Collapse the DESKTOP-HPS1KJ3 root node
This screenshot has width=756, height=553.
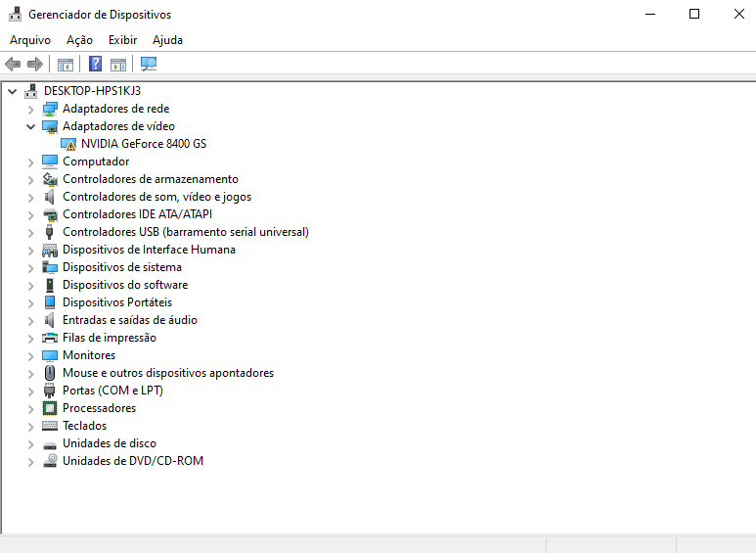(13, 91)
